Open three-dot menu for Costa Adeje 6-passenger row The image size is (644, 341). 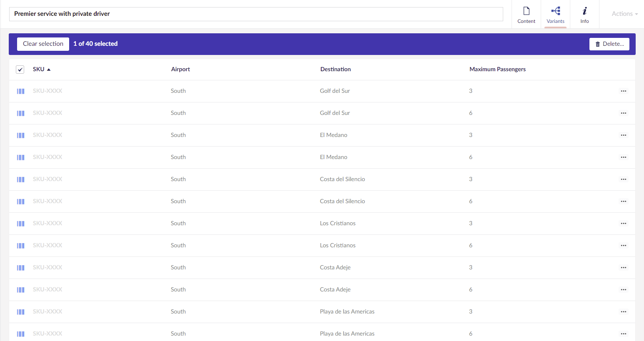coord(624,289)
